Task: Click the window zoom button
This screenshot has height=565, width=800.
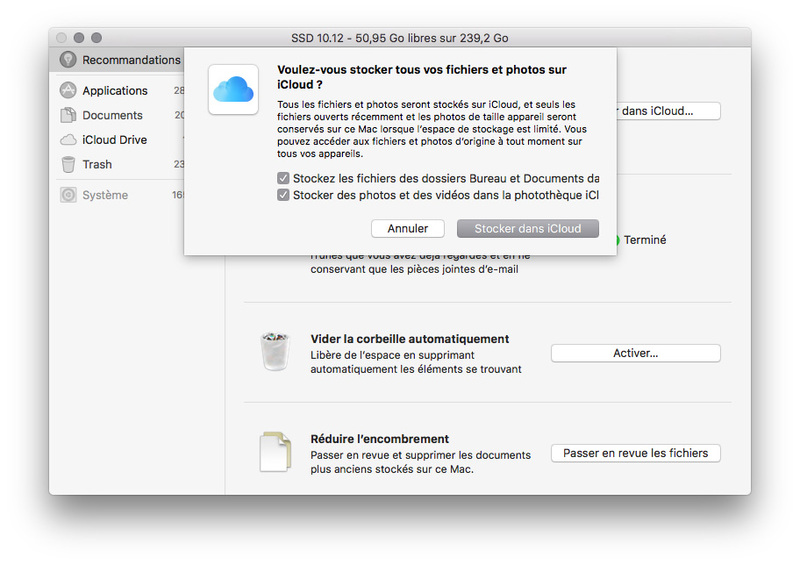Action: point(96,38)
